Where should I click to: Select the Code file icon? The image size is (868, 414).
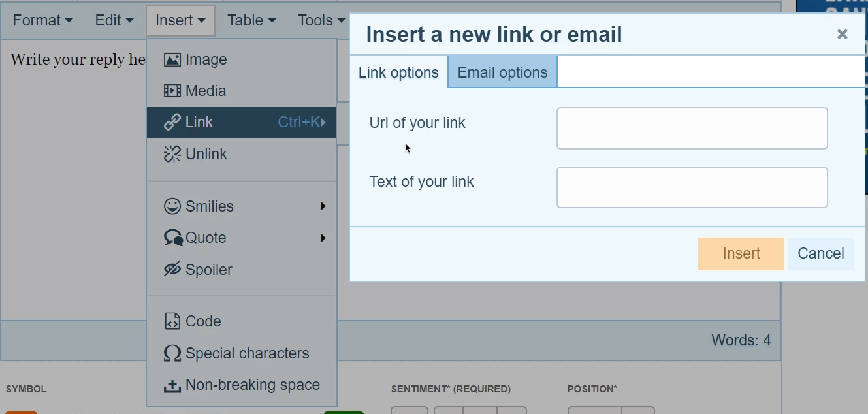(x=172, y=321)
